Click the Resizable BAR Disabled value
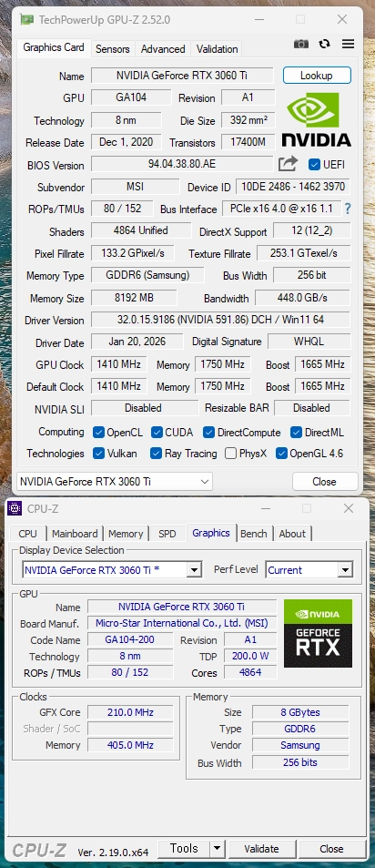The height and width of the screenshot is (868, 375). tap(311, 408)
